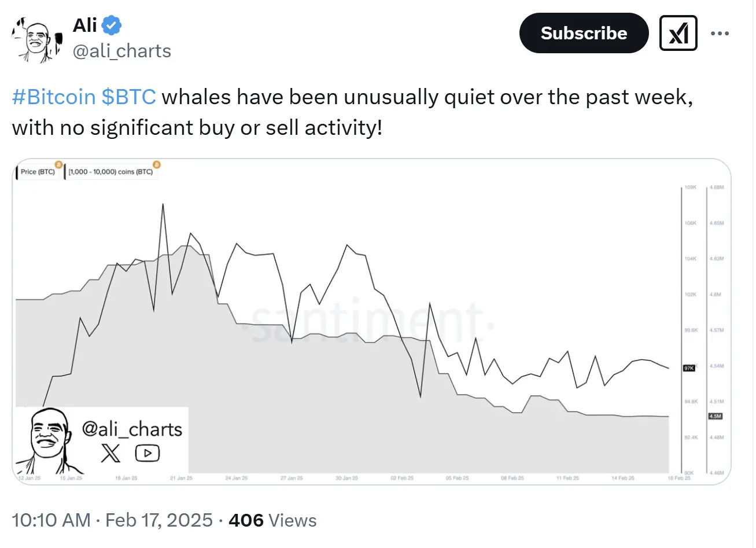Click the 97K current price marker

(x=689, y=368)
